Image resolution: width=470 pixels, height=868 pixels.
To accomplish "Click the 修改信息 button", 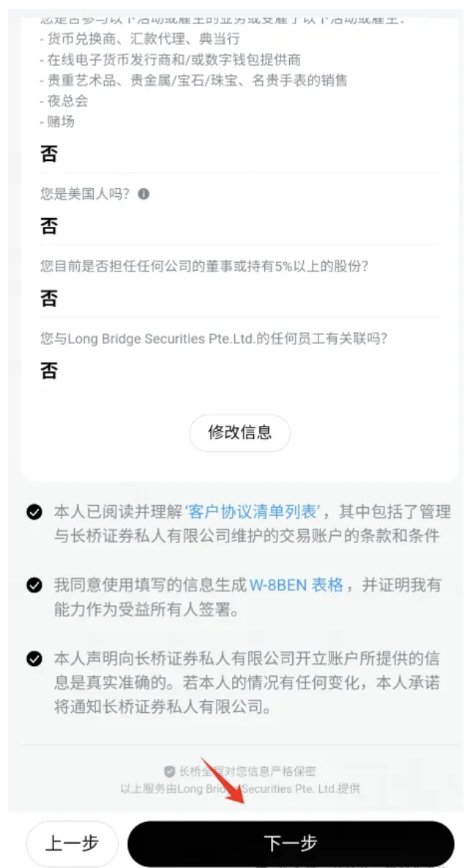I will coord(240,433).
